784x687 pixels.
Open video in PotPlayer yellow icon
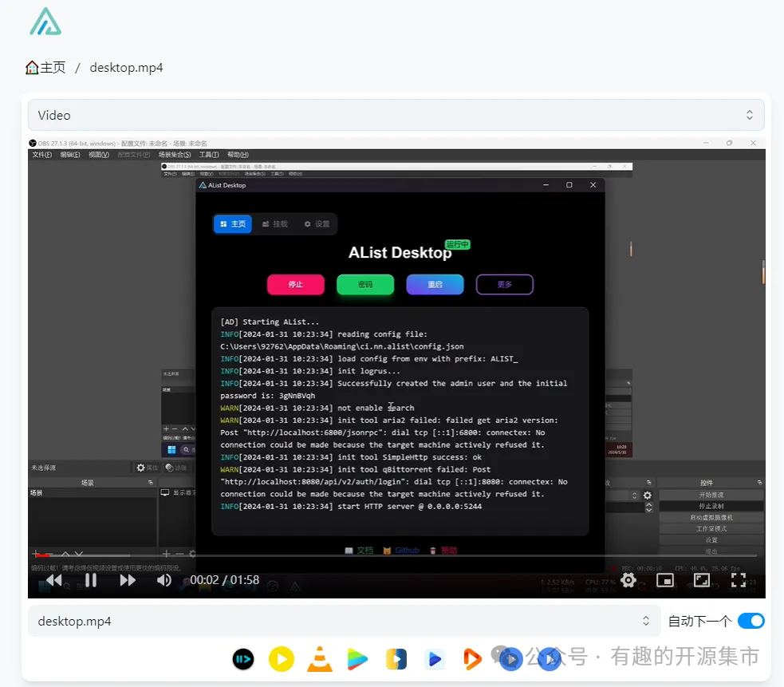click(281, 659)
